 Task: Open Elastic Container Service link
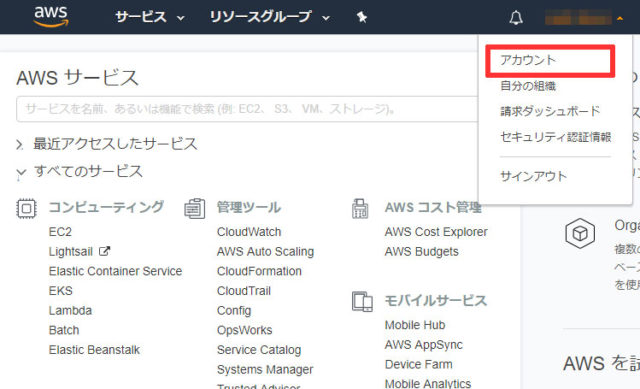coord(116,271)
